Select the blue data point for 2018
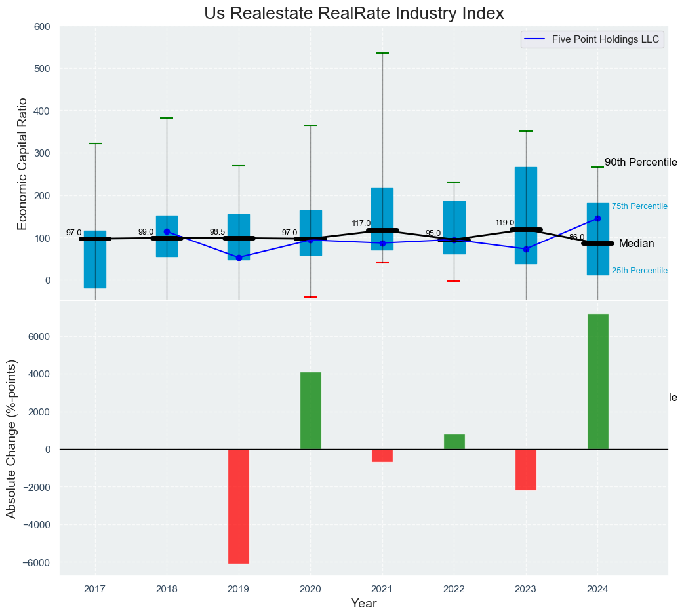Screen dimensions: 684x616 click(167, 231)
